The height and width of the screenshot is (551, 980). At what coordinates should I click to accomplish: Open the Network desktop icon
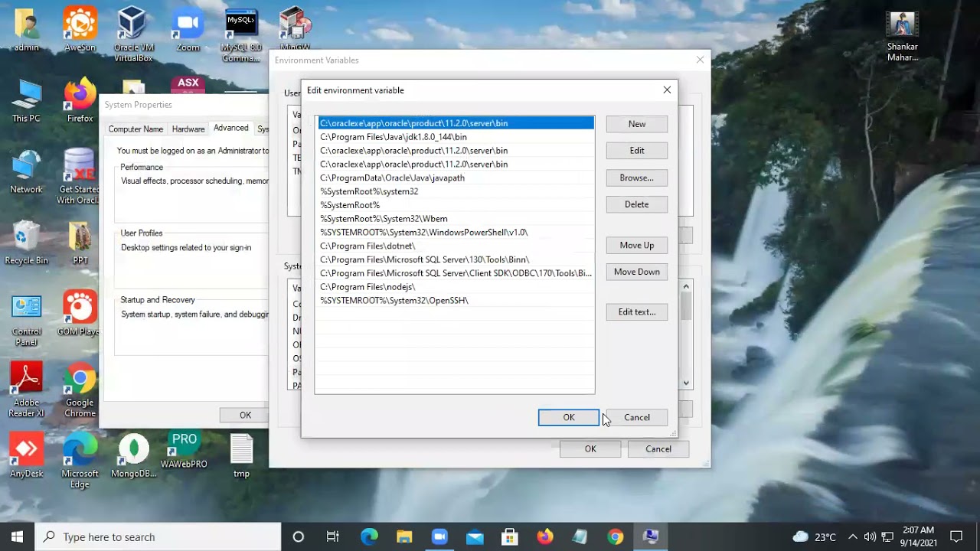[26, 171]
